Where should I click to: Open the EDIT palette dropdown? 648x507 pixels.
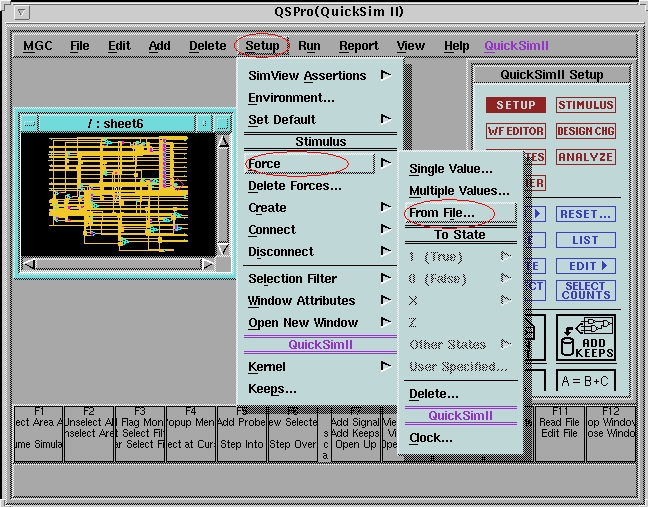tap(586, 266)
